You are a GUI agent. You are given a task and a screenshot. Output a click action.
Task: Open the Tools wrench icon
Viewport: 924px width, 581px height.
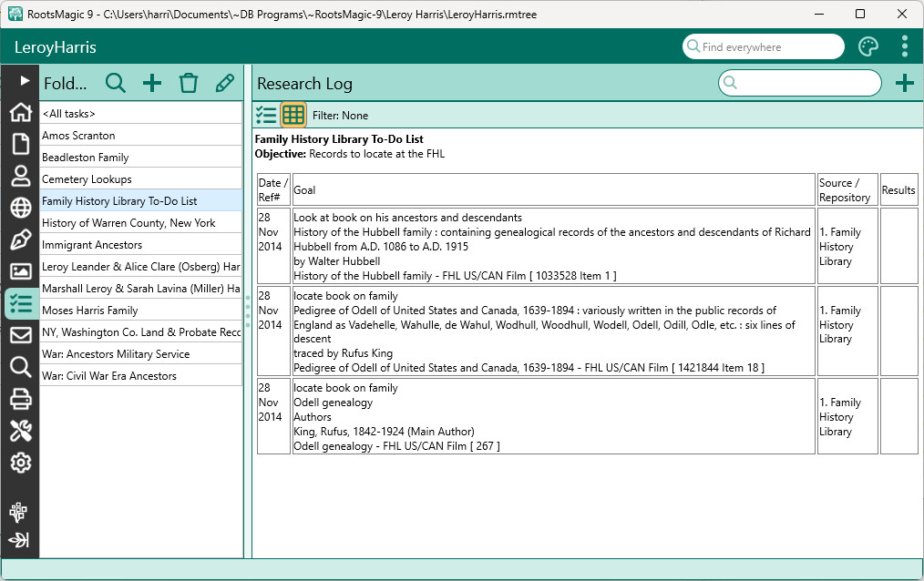pos(20,431)
